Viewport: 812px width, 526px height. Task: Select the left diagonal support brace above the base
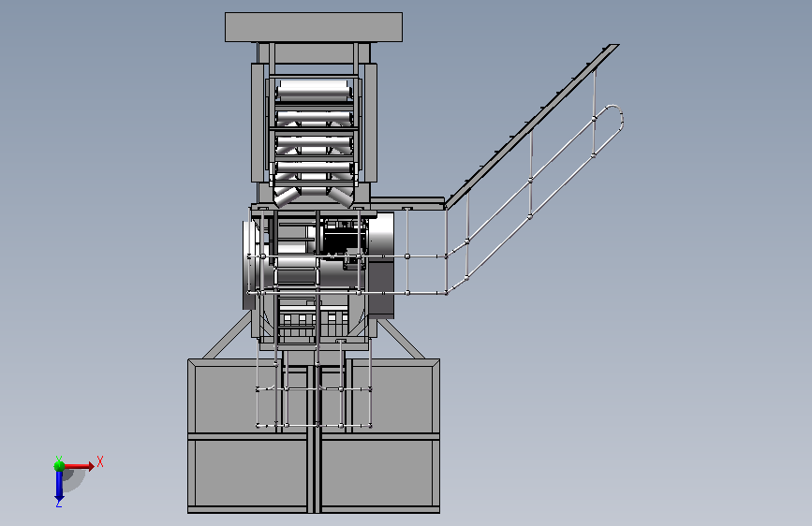[227, 335]
